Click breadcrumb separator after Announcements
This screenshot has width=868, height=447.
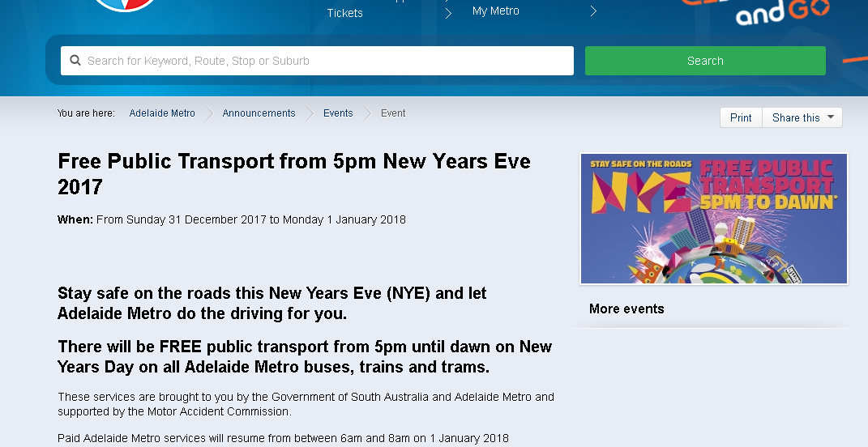tap(310, 113)
